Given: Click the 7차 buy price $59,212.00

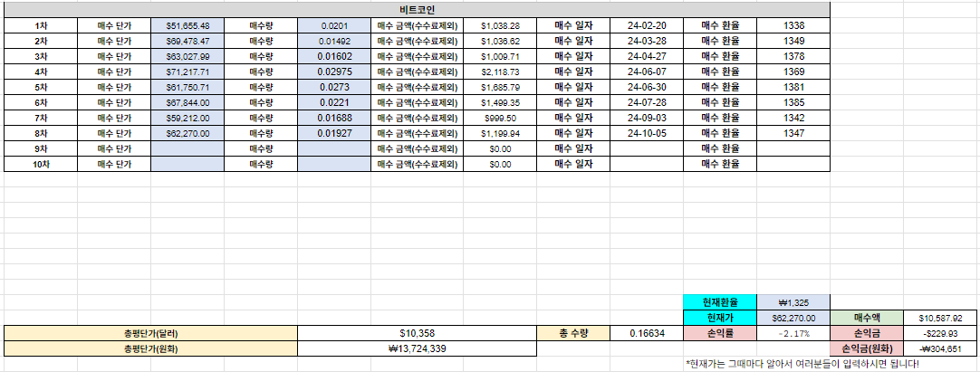Looking at the screenshot, I should (187, 118).
